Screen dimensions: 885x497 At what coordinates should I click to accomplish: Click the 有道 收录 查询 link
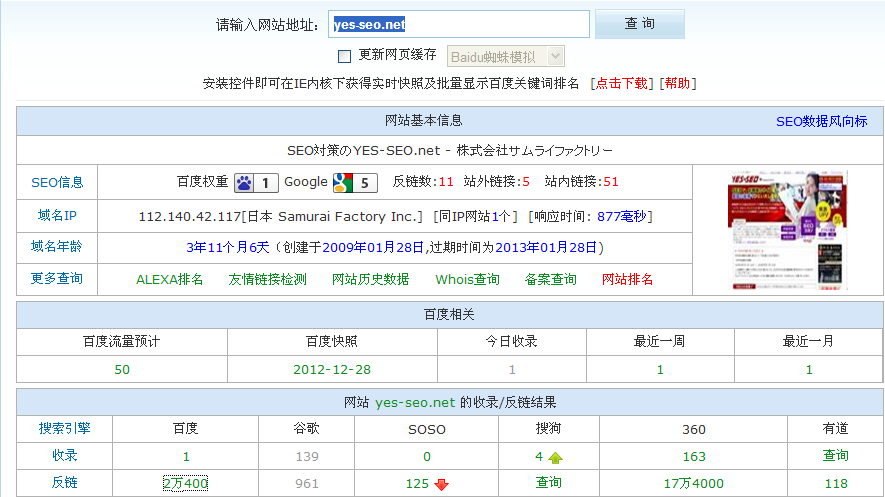tap(835, 456)
